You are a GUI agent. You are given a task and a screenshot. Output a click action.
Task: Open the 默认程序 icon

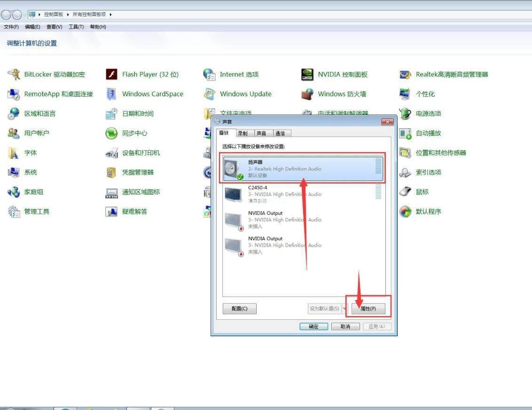point(406,212)
